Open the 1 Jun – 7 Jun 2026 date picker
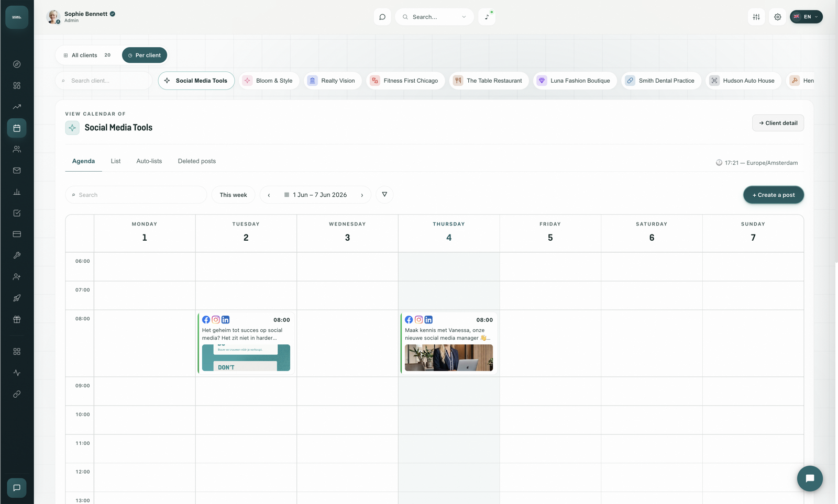 [315, 195]
